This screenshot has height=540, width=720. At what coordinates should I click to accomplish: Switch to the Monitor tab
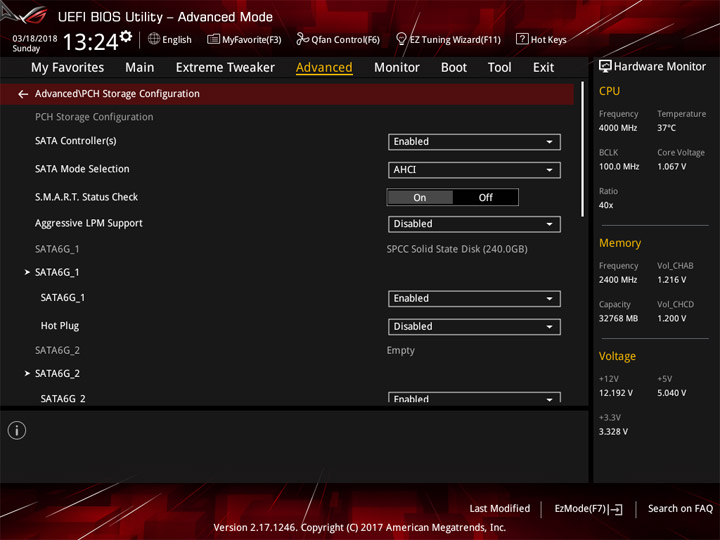tap(397, 68)
